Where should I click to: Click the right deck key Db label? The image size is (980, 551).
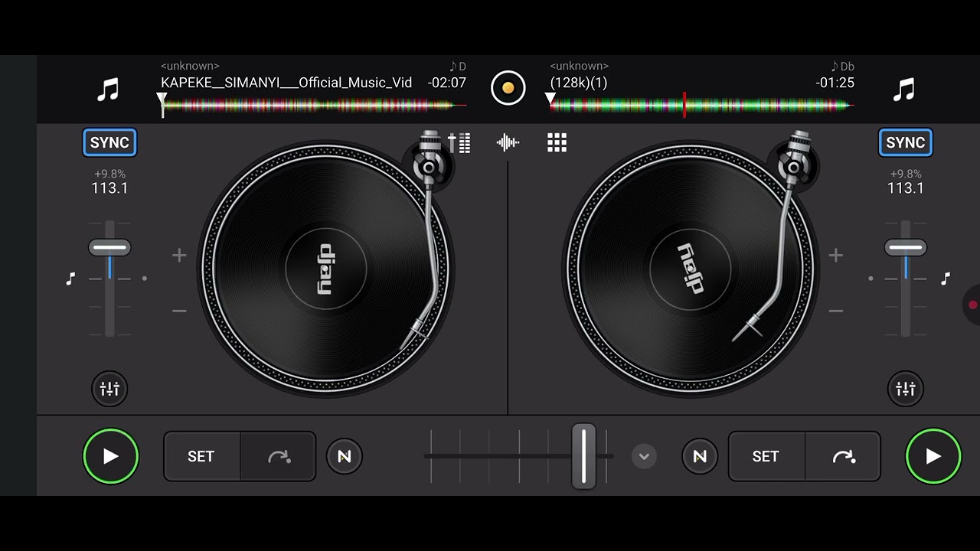pos(843,67)
